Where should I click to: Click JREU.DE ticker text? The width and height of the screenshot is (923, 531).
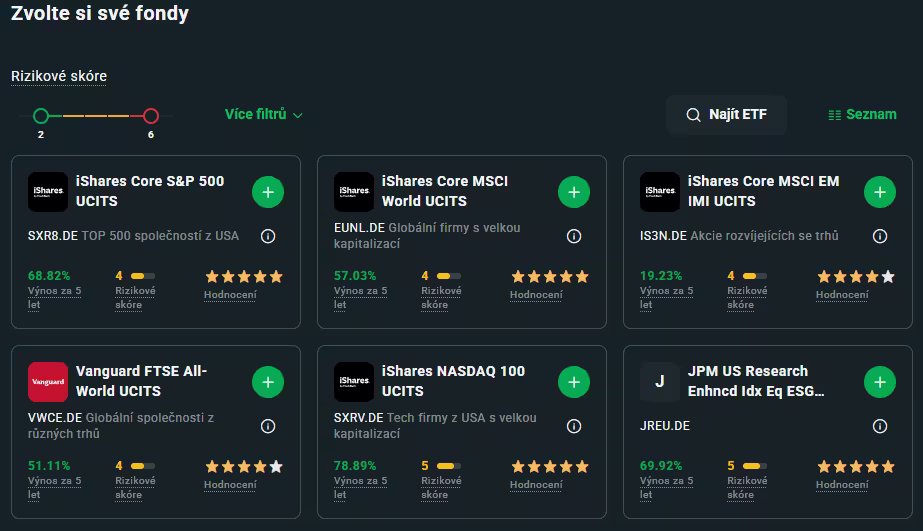[x=665, y=426]
